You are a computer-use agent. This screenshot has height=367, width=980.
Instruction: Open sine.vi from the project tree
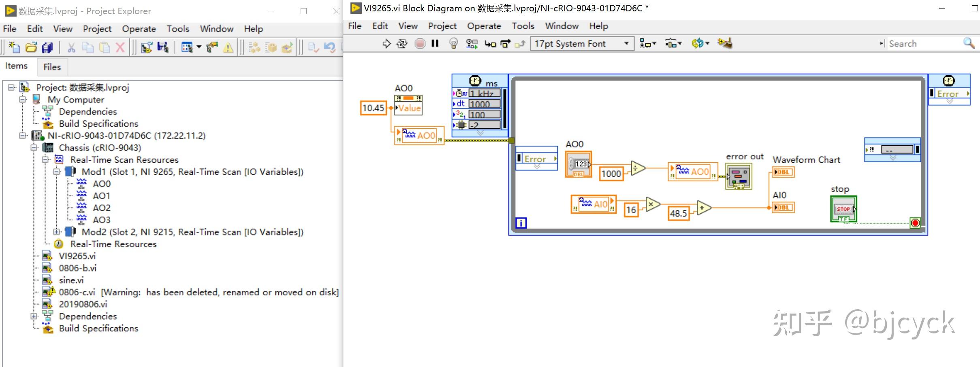pos(71,280)
